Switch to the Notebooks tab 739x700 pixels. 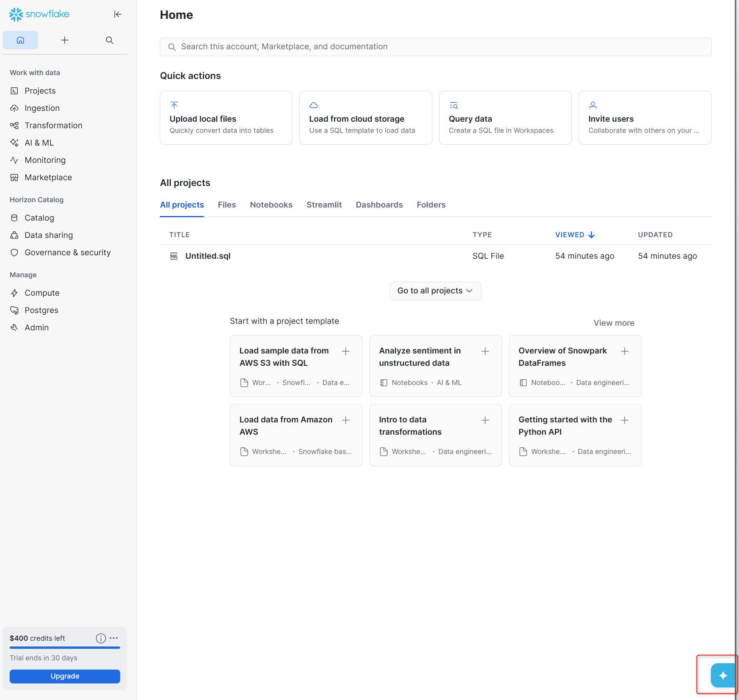(271, 205)
